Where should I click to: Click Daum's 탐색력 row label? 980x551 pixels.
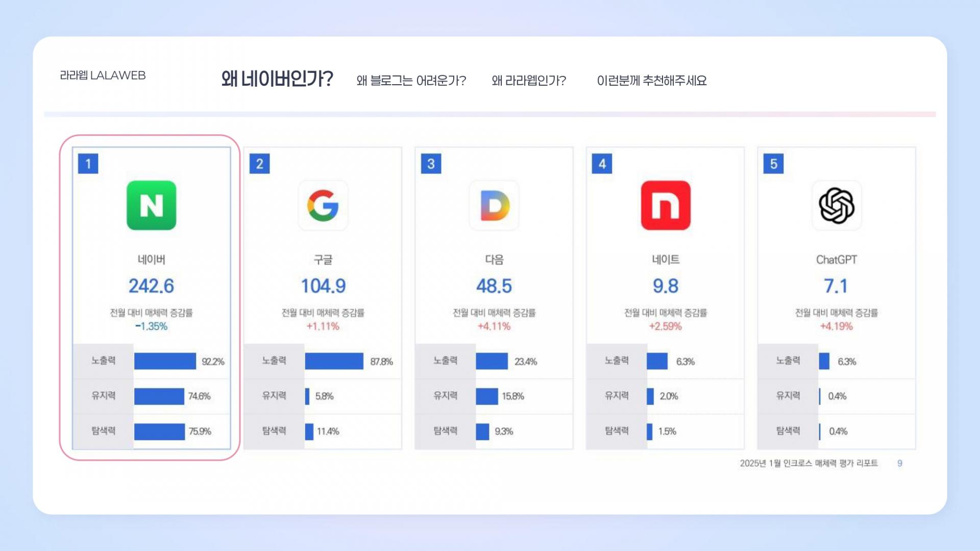[446, 431]
